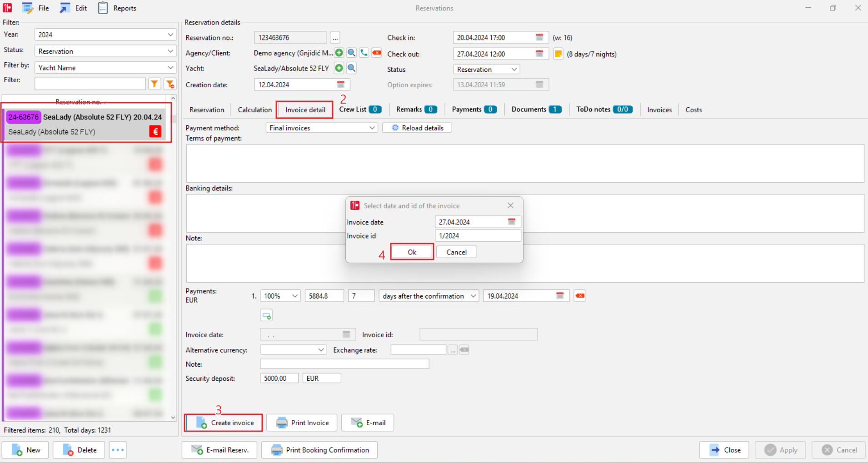Viewport: 868px width, 463px height.
Task: Click the euro icon on the SeaLady reservation
Action: point(155,131)
